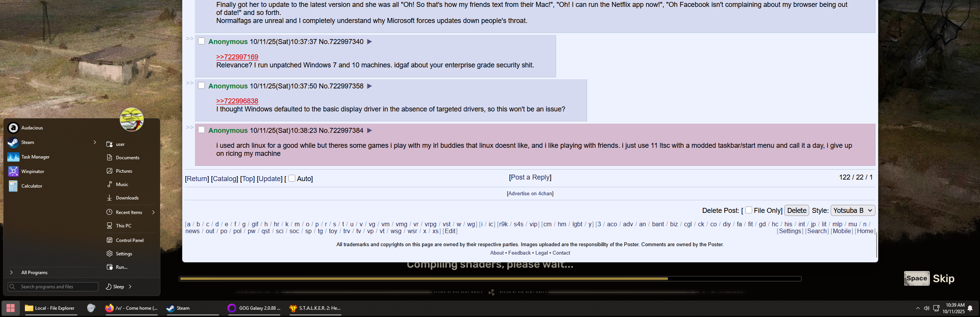980x317 pixels.
Task: Open Documents from the start menu
Action: (131, 158)
